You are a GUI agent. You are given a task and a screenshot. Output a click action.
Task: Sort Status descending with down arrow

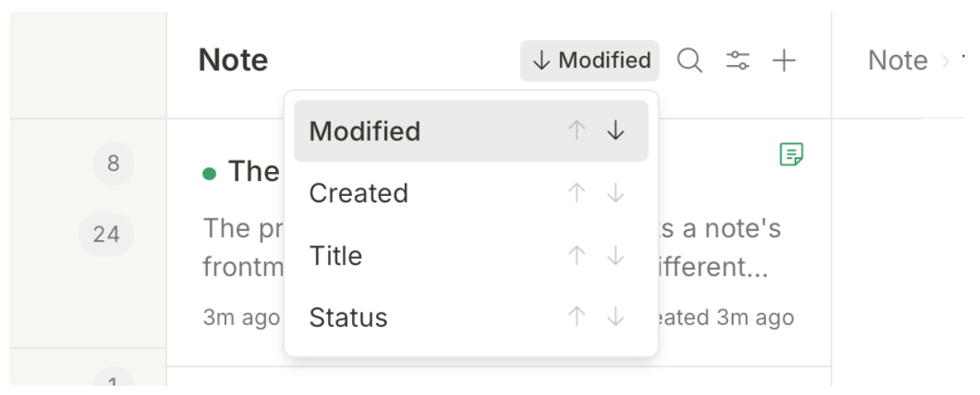pos(616,317)
